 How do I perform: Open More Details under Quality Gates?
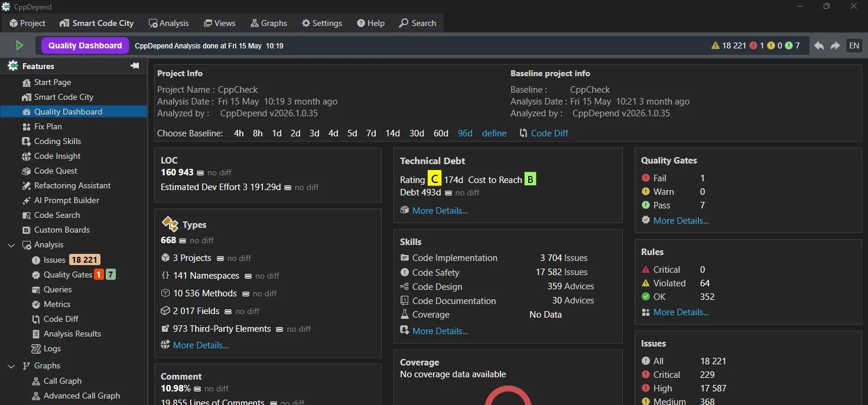tap(681, 221)
